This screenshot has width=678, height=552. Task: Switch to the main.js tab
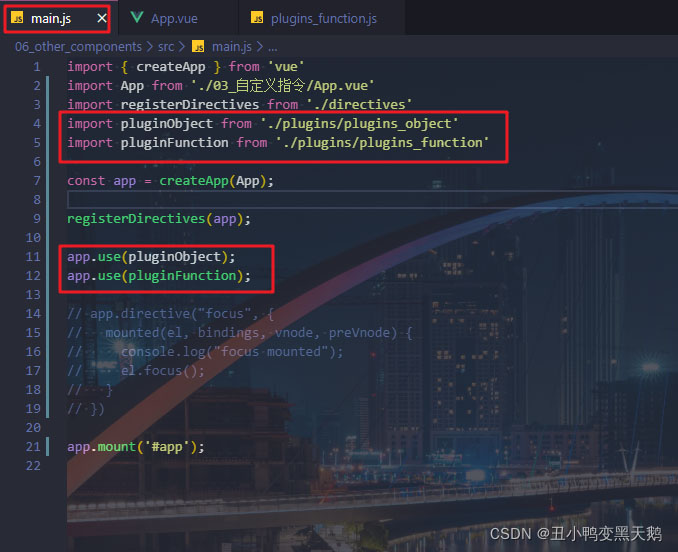click(x=57, y=19)
